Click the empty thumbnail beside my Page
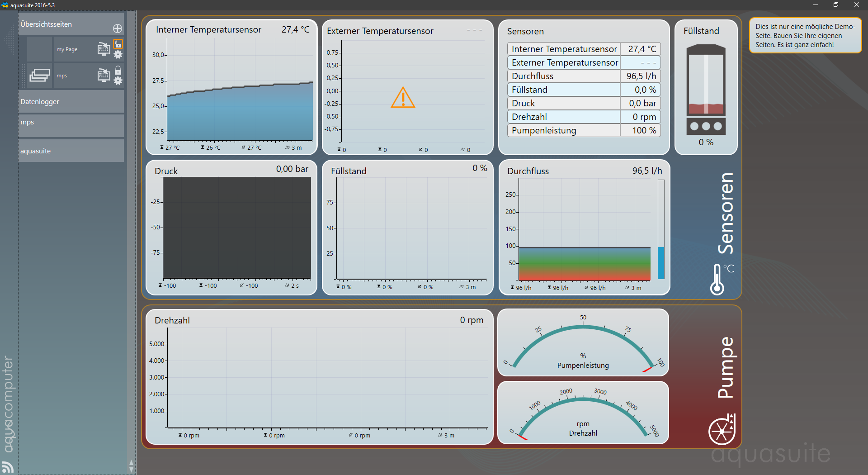 [40, 49]
